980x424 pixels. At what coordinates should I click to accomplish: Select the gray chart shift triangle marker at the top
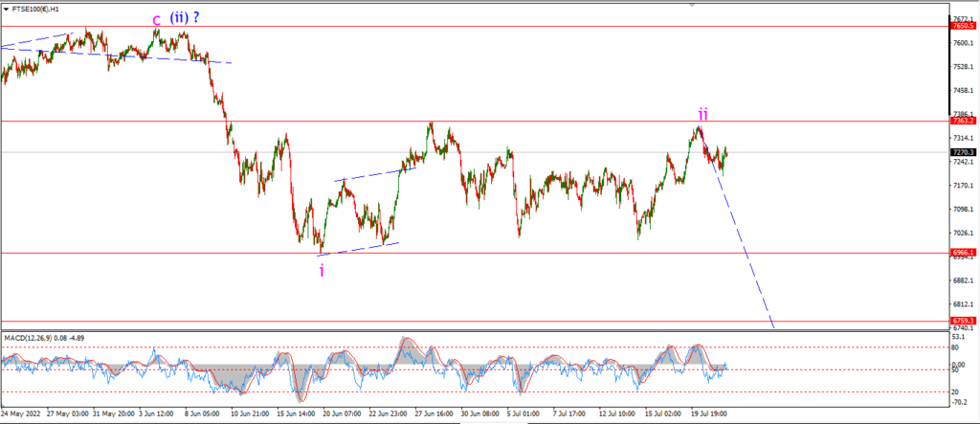[x=691, y=5]
